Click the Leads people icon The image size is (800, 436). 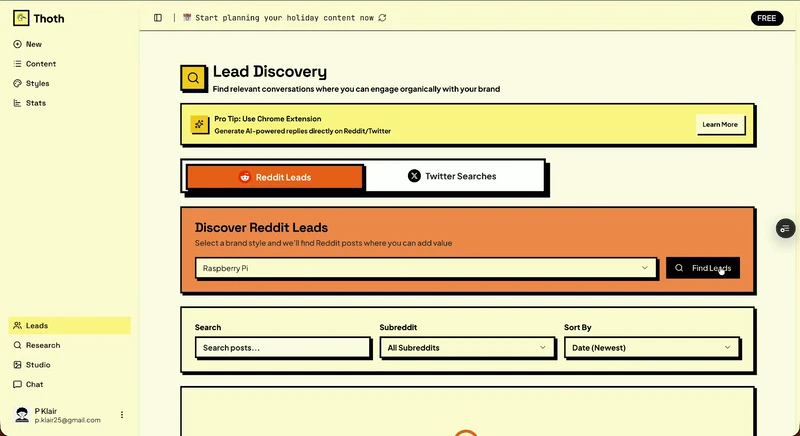[17, 325]
